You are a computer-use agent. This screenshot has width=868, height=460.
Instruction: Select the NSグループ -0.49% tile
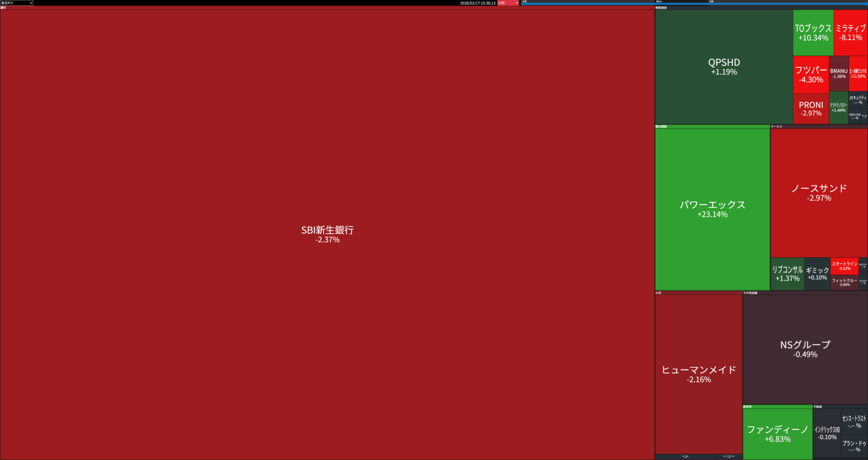805,349
